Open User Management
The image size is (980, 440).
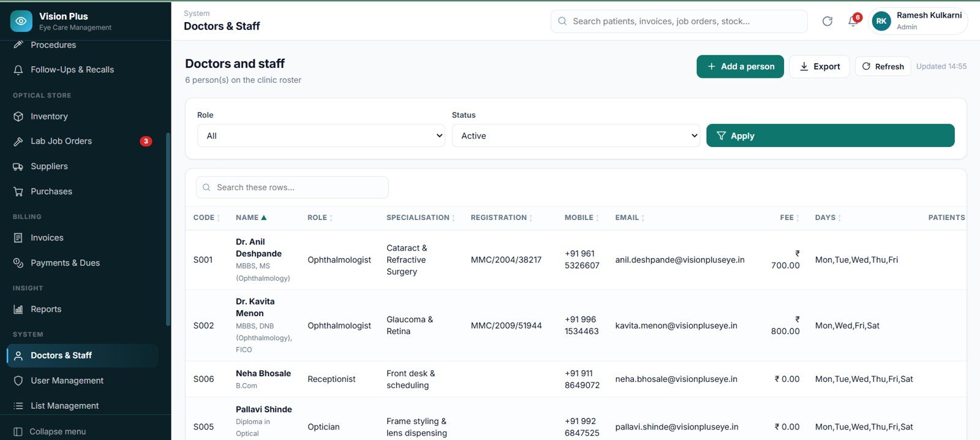83,381
